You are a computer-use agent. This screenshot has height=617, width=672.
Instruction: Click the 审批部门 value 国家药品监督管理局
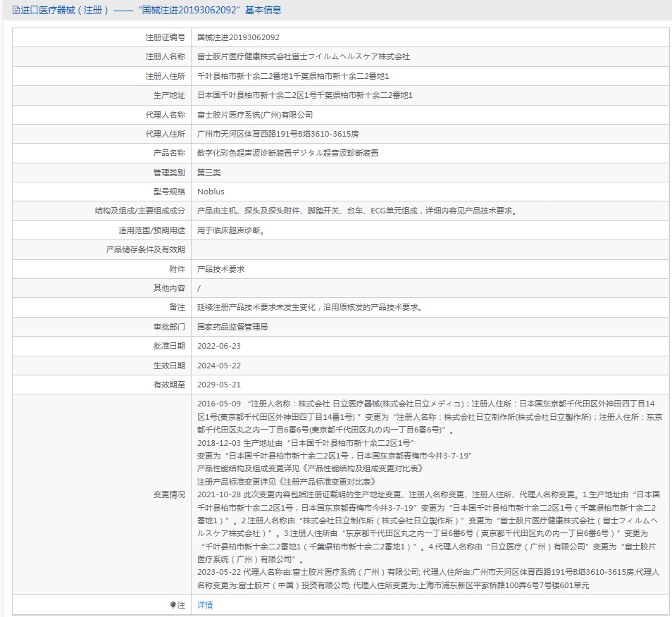tap(232, 327)
